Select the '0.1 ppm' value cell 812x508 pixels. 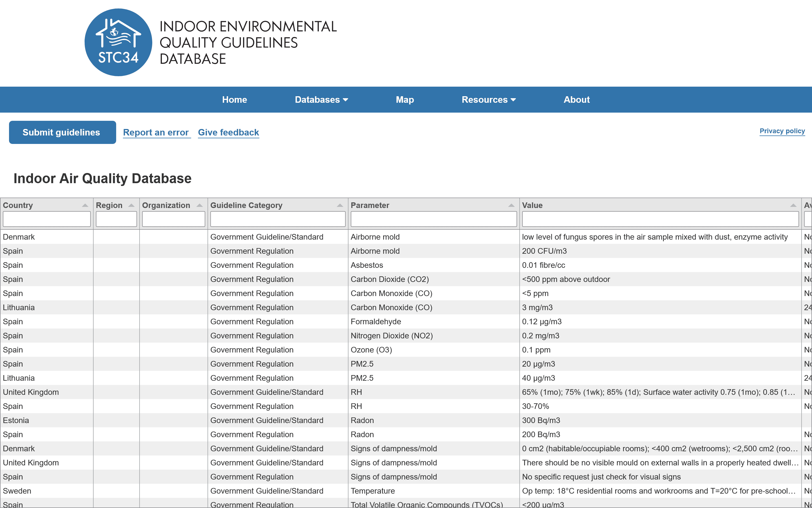point(660,350)
